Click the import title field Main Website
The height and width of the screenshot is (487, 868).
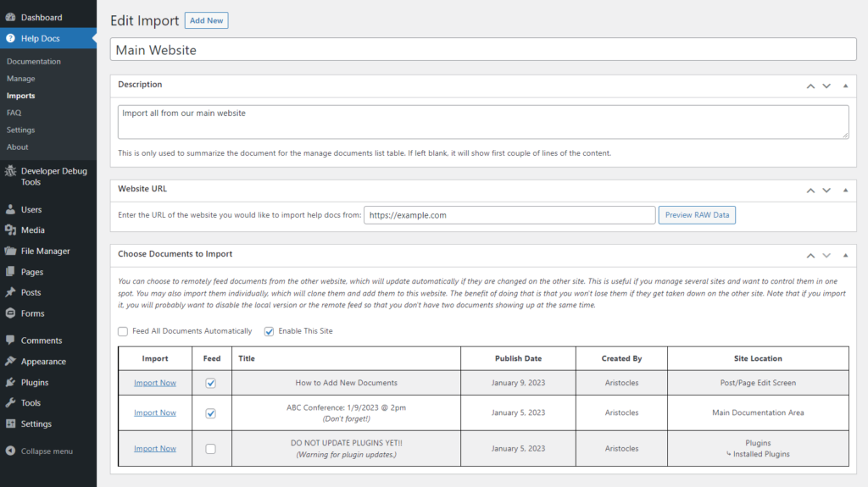point(483,50)
